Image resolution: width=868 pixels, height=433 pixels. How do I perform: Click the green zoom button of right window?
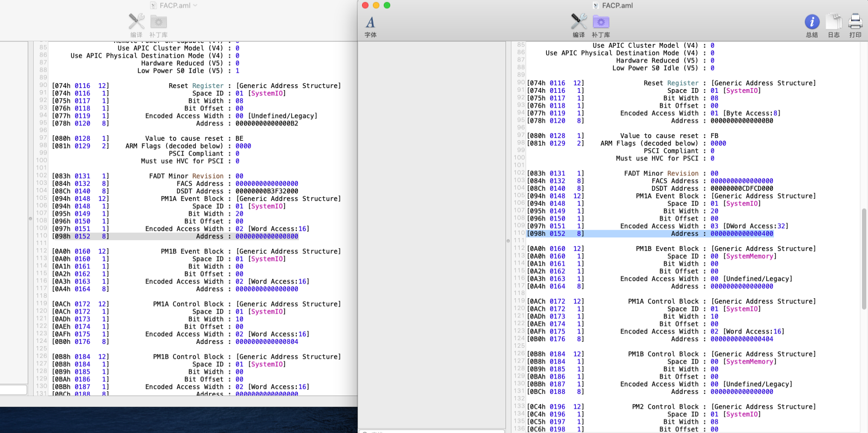(x=387, y=5)
